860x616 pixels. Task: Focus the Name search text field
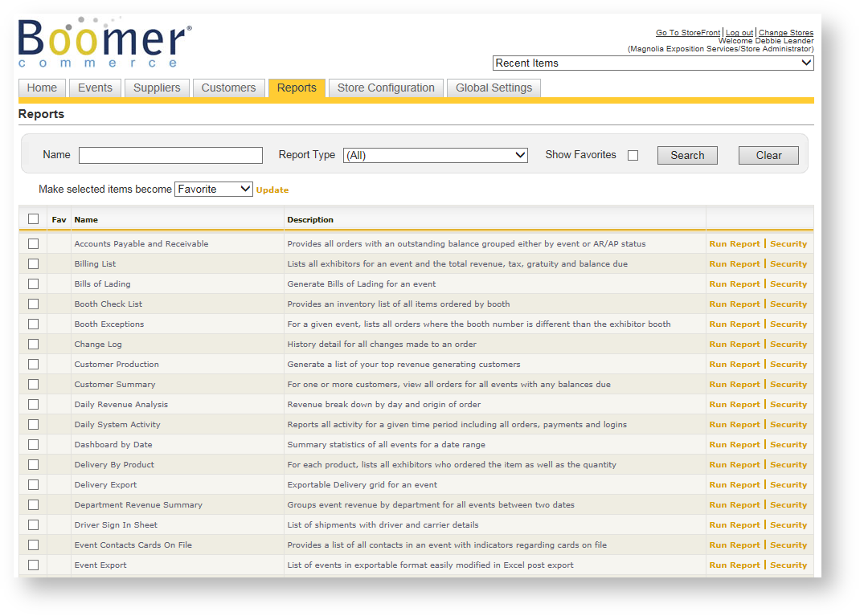(x=170, y=156)
